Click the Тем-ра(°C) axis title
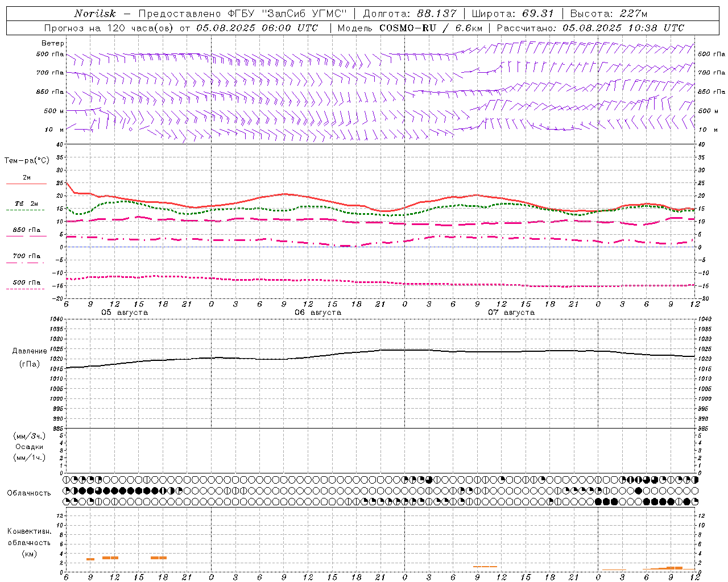Image resolution: width=728 pixels, height=582 pixels. click(x=26, y=161)
